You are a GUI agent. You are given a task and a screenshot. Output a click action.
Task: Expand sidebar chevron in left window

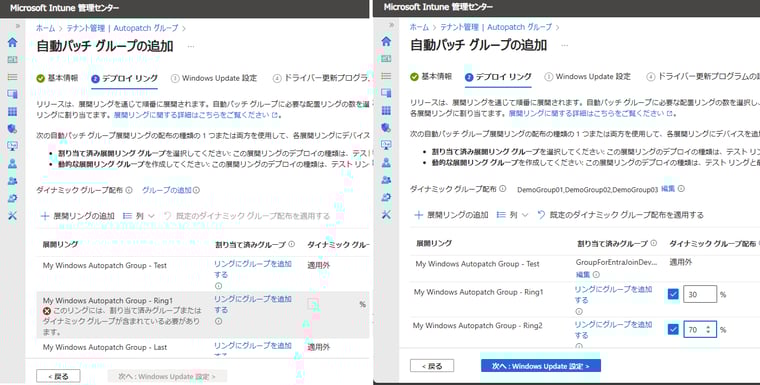pos(18,26)
